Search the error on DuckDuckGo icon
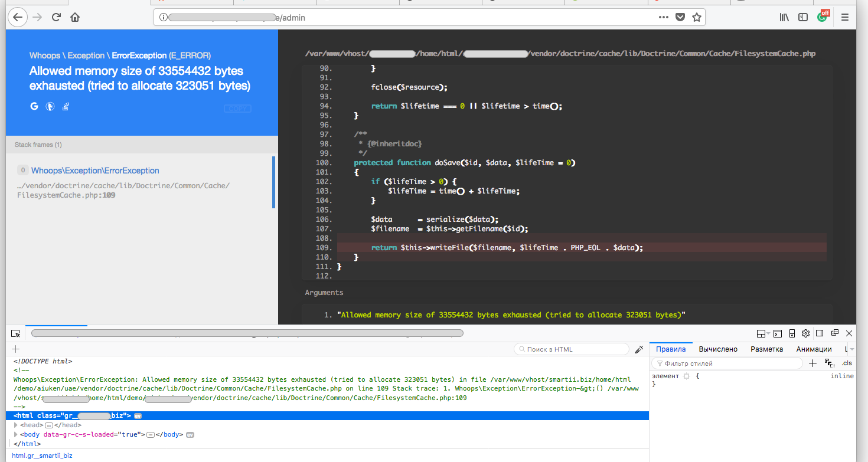This screenshot has width=868, height=462. [51, 106]
